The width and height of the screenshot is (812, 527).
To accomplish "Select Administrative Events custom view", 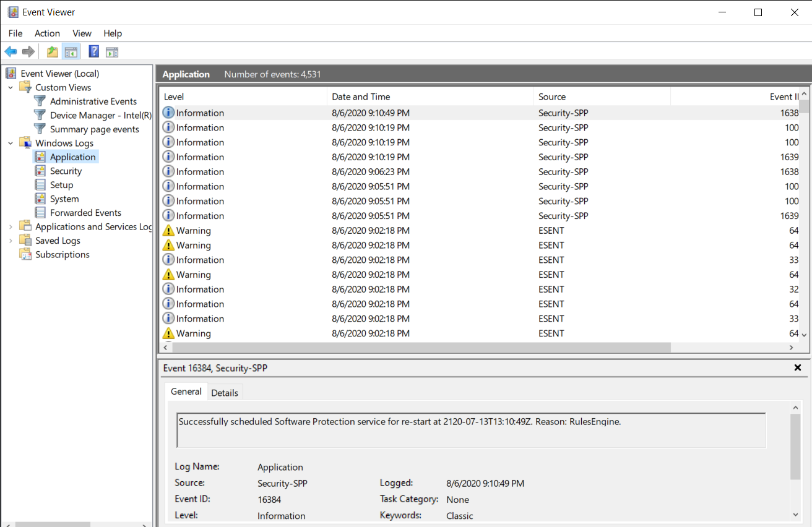I will tap(93, 101).
